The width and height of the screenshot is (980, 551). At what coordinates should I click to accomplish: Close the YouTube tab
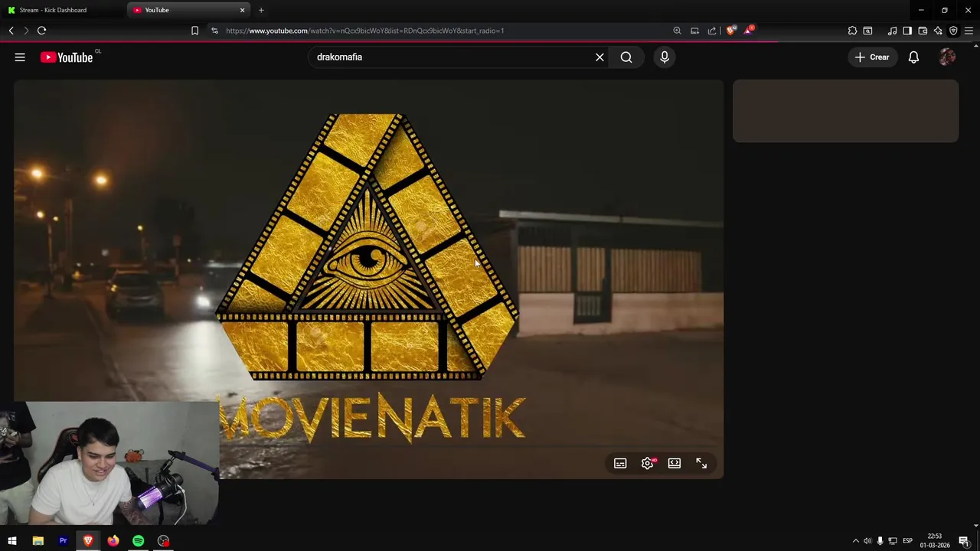[x=243, y=10]
